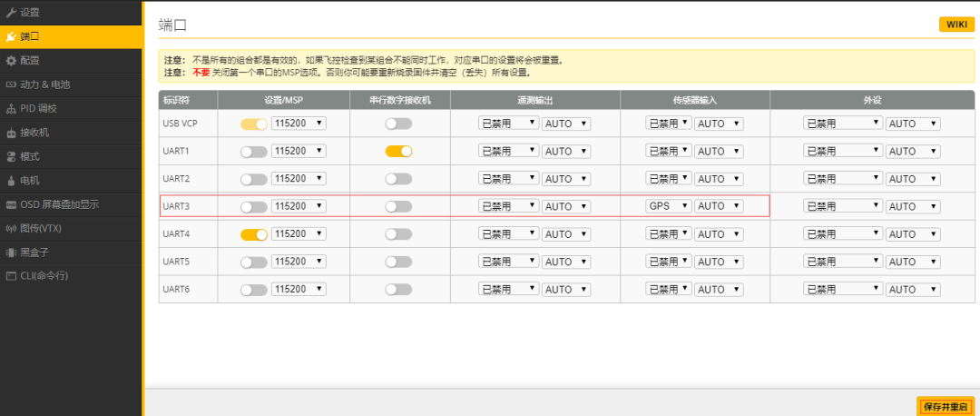980x416 pixels.
Task: Click the 图传(VTX) antenna icon
Action: click(11, 228)
